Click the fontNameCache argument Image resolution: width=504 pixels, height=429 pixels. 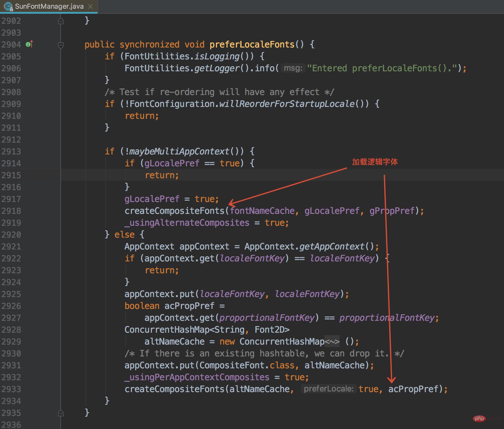point(262,211)
